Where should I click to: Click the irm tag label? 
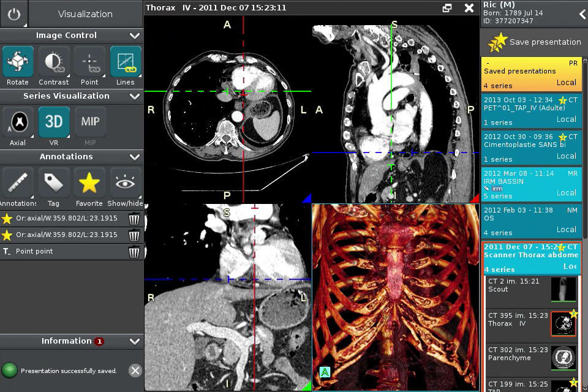(497, 189)
